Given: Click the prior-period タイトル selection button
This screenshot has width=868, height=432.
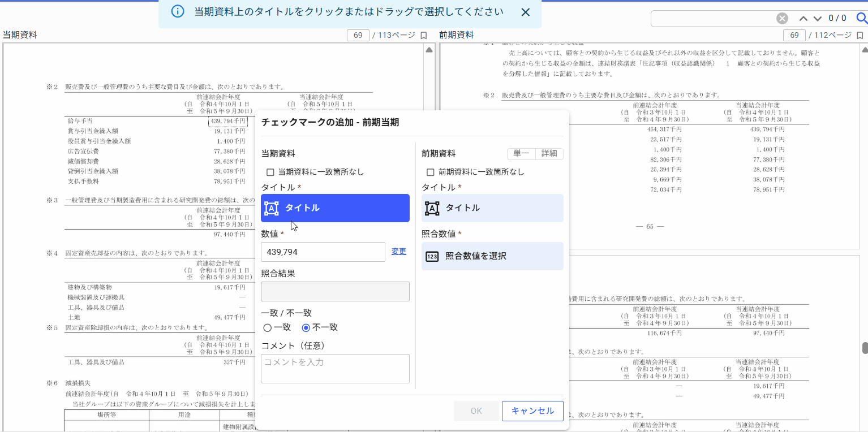Looking at the screenshot, I should point(492,208).
